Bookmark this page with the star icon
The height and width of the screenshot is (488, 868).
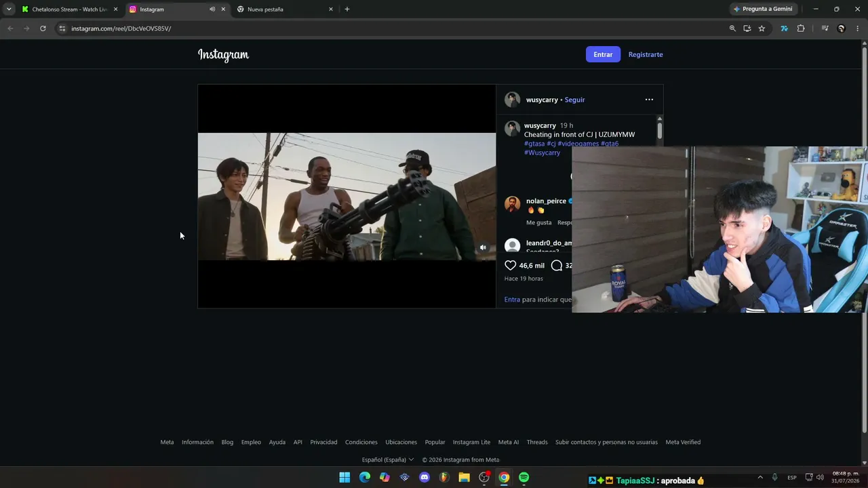coord(762,28)
